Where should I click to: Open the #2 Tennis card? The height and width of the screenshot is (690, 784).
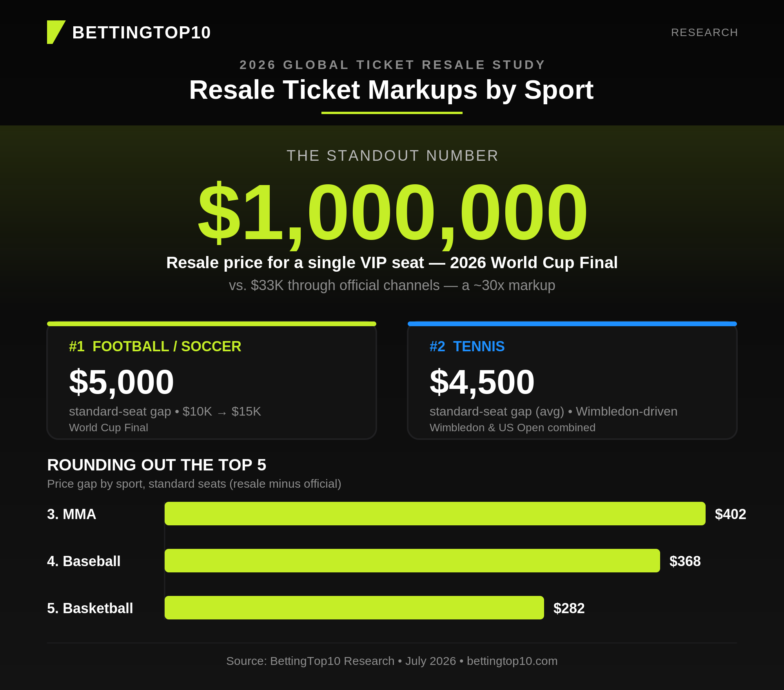click(572, 381)
